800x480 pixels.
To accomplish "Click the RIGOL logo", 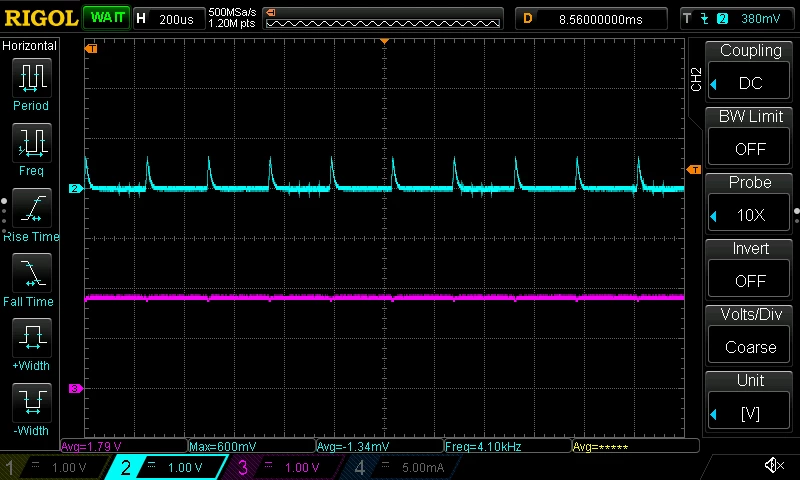I will 41,18.
